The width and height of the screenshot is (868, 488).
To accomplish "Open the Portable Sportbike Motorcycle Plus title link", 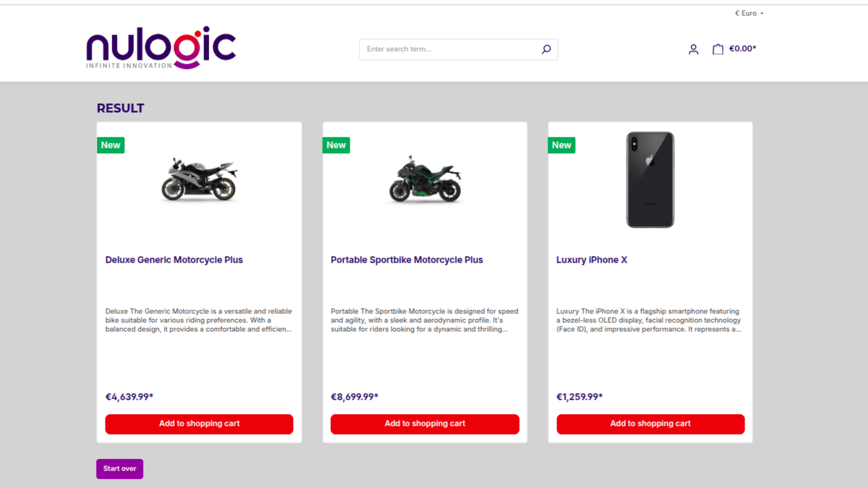I will tap(407, 260).
